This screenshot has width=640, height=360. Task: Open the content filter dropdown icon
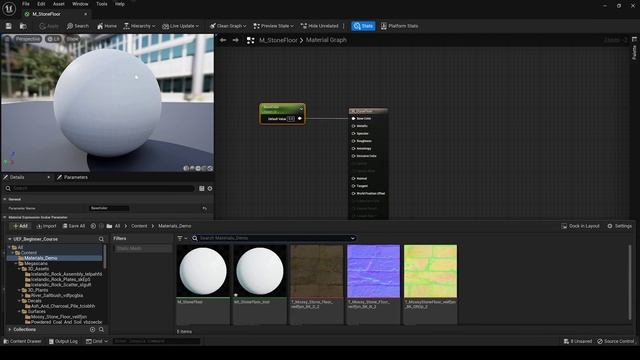click(182, 238)
